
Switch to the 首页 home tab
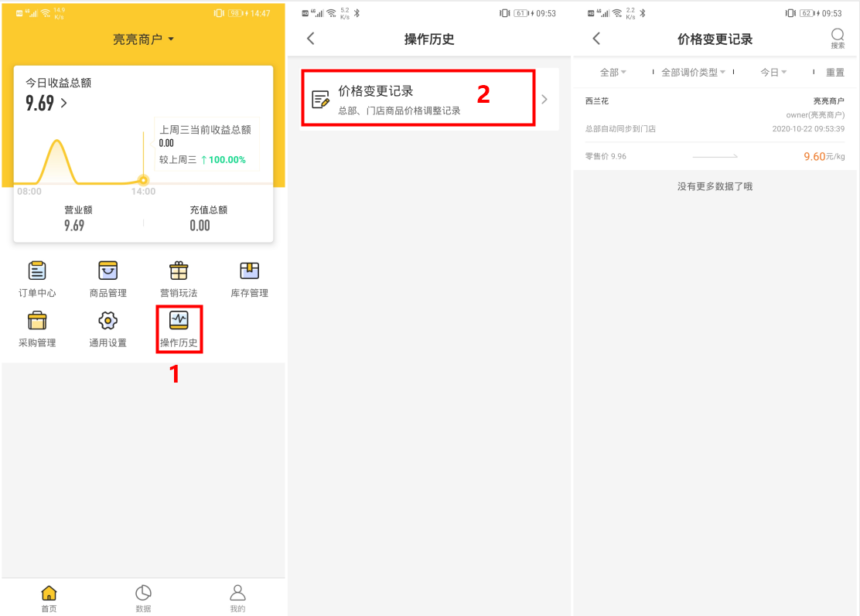pyautogui.click(x=49, y=598)
